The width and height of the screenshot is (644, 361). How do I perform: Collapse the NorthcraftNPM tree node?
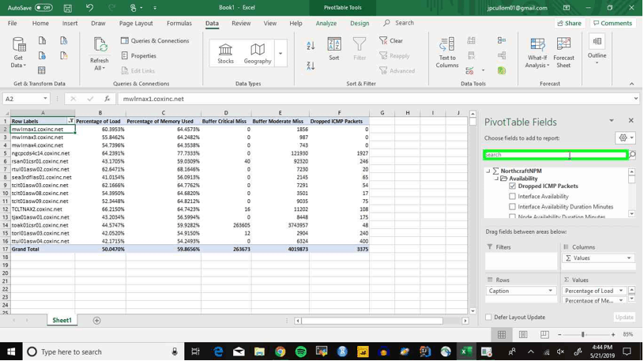point(488,171)
